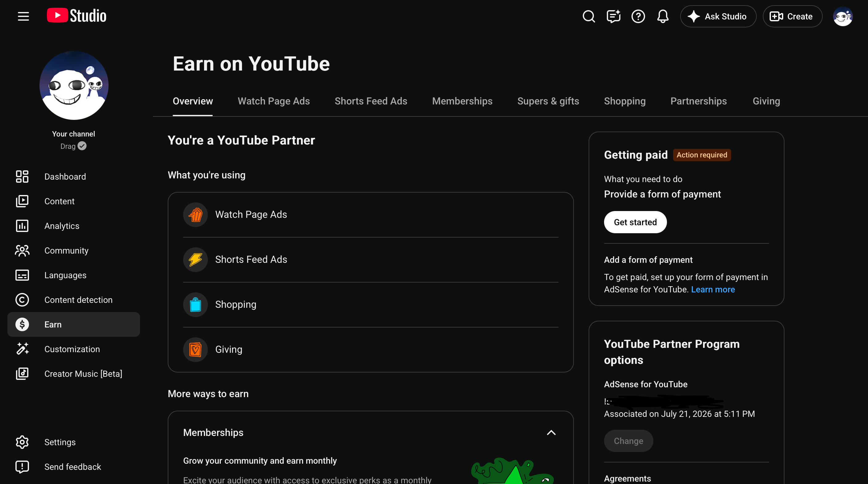Click the Action required badge
Viewport: 868px width, 484px height.
click(702, 155)
